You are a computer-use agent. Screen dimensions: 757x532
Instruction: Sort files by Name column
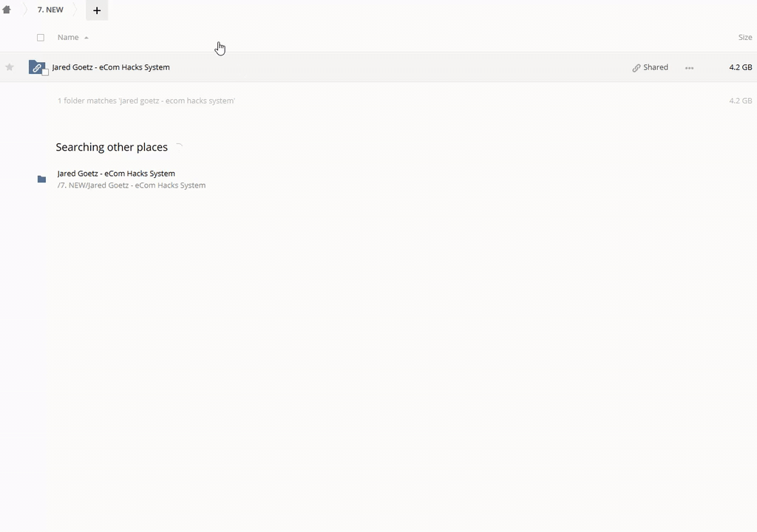68,37
